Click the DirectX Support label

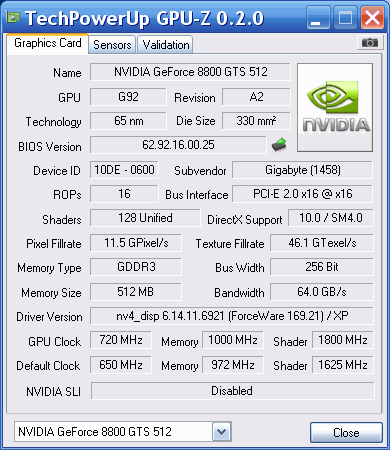click(x=245, y=220)
